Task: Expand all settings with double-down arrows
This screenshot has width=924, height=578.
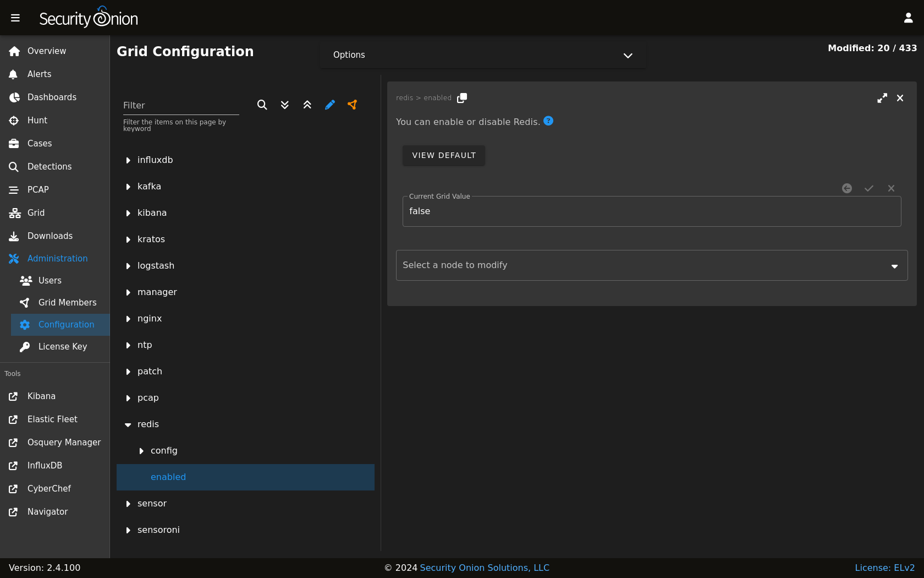Action: click(x=285, y=105)
